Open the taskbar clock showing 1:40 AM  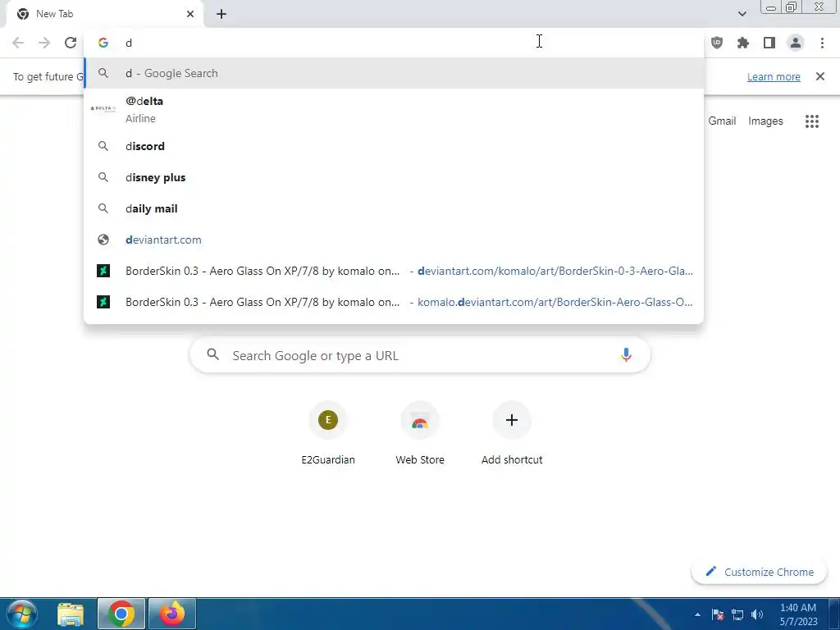[x=797, y=614]
